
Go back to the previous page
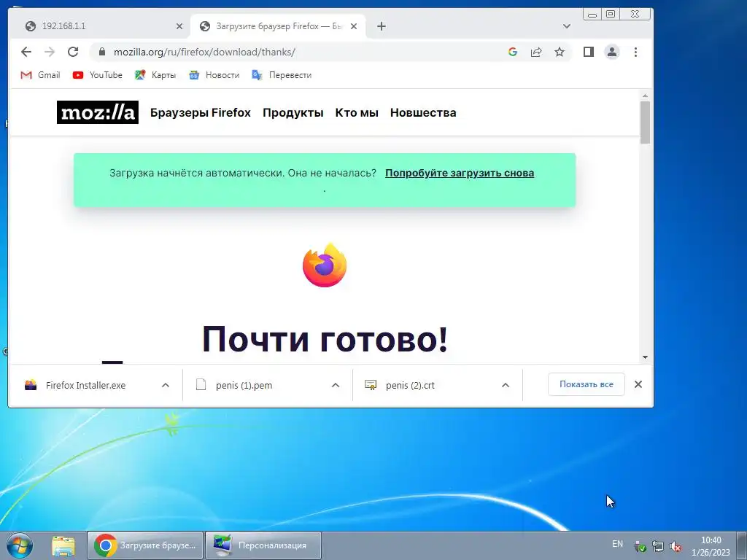26,52
